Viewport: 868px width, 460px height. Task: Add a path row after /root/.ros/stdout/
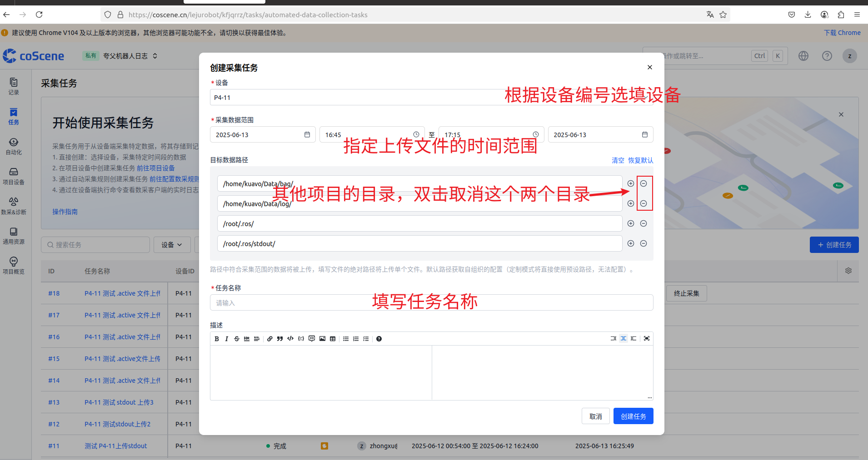(x=631, y=243)
